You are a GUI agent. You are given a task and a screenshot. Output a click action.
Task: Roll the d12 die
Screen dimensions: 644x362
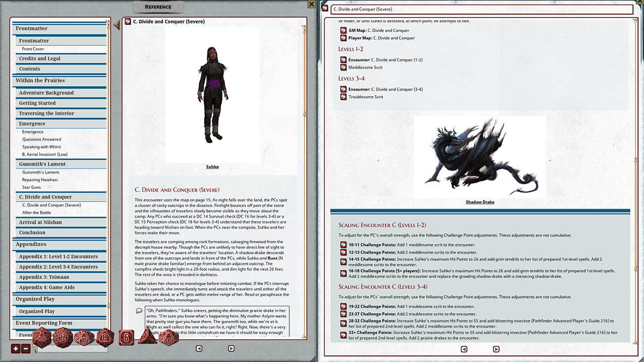[62, 337]
